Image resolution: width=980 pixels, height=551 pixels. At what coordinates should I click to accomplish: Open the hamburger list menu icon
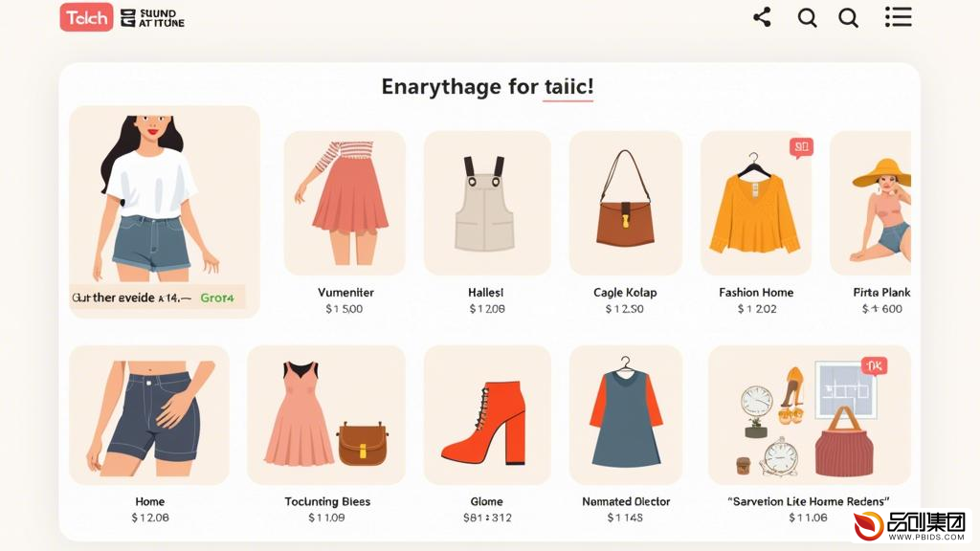(898, 17)
